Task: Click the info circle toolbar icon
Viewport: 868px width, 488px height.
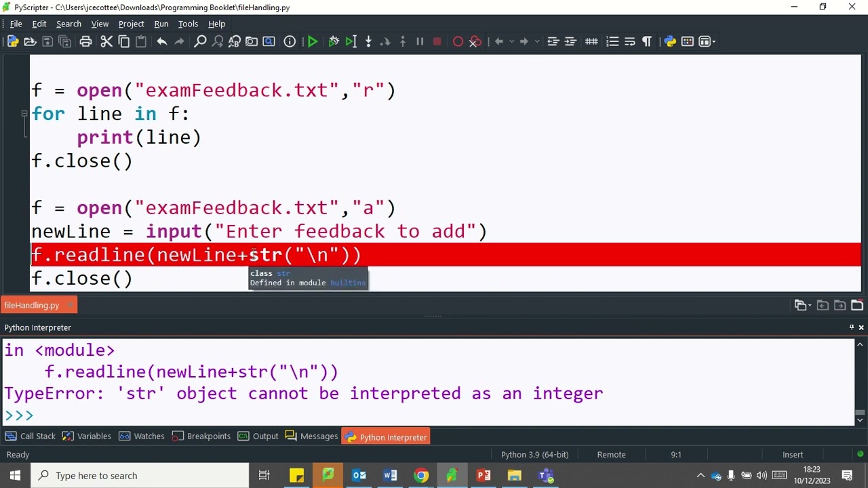Action: [290, 41]
